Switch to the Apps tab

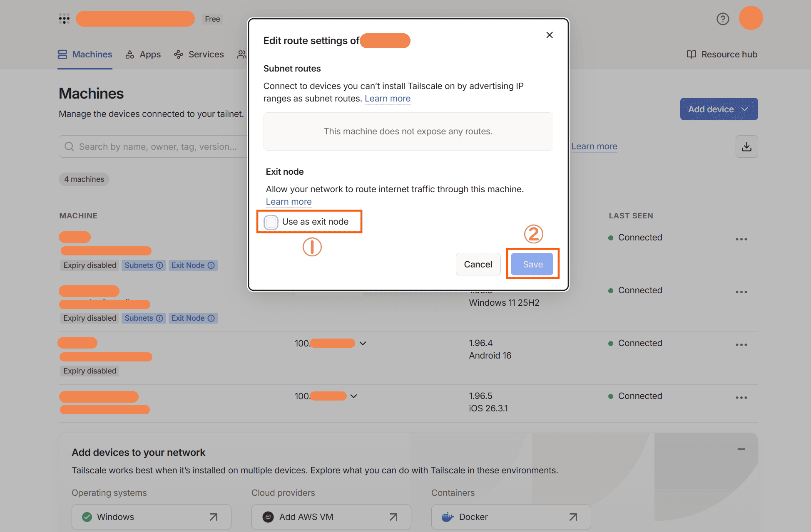[143, 54]
